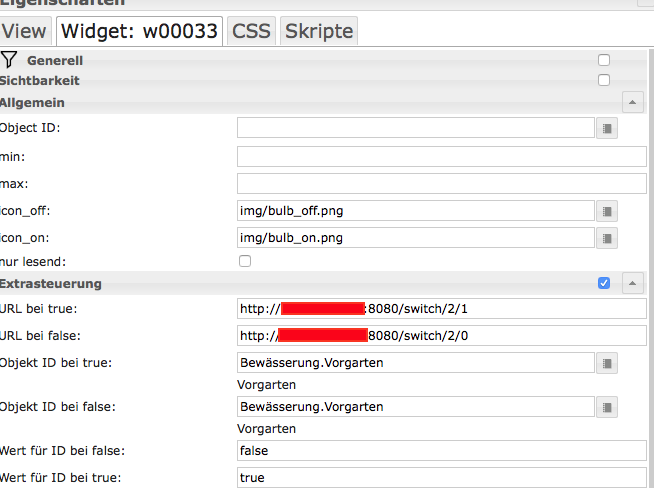Click the URL bei true field
The image size is (654, 488).
(x=441, y=308)
